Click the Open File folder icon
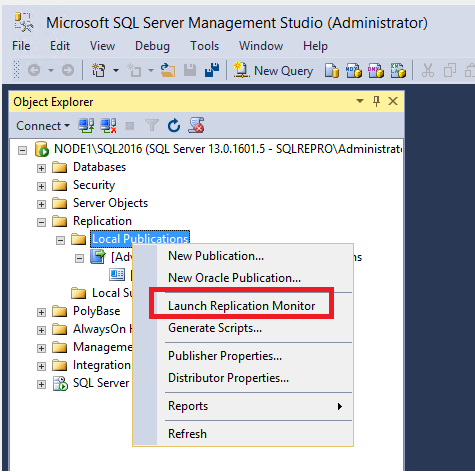This screenshot has height=472, width=475. tap(168, 70)
